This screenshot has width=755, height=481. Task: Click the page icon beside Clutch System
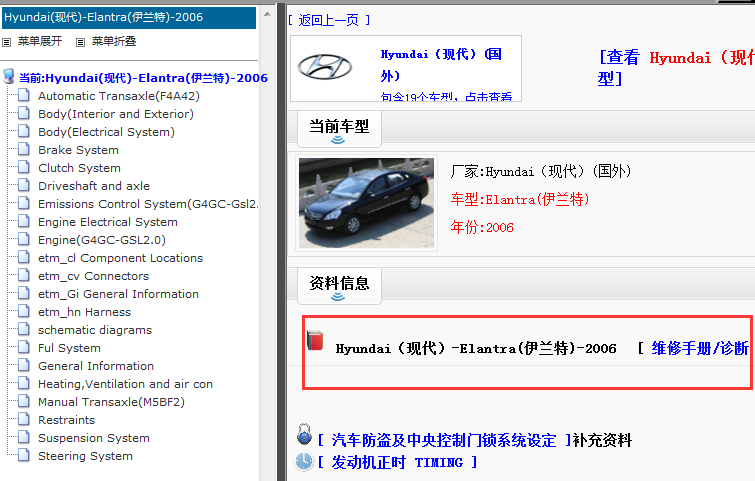[x=25, y=168]
